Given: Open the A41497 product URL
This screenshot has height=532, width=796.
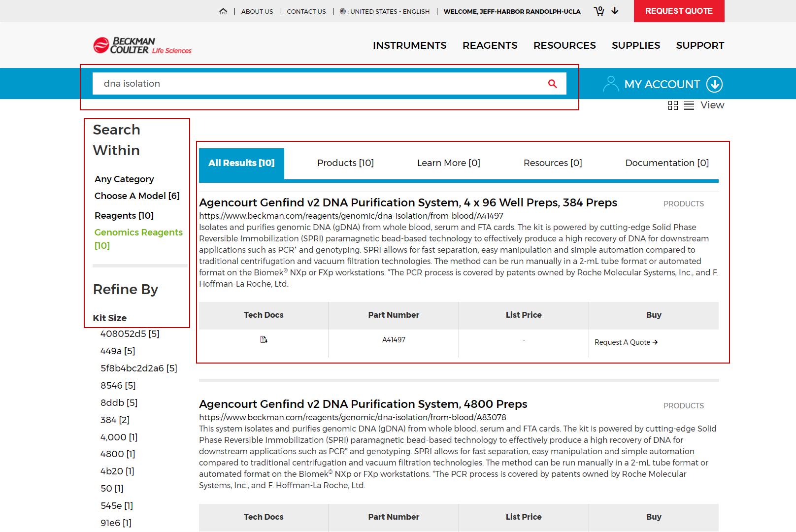Looking at the screenshot, I should tap(351, 216).
